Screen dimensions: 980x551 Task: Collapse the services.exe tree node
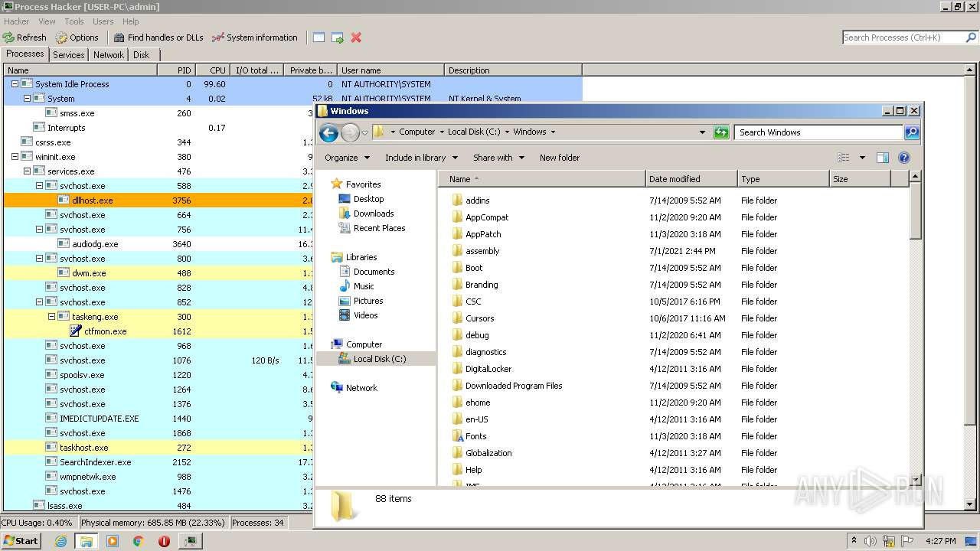[27, 171]
